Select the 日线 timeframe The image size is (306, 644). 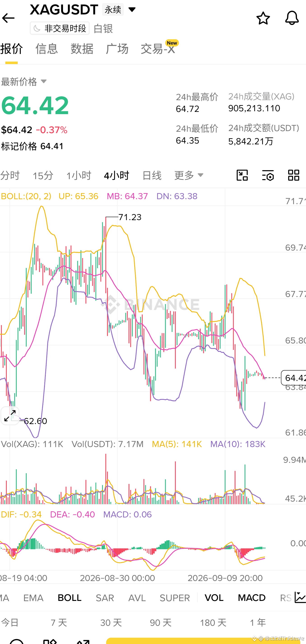point(152,175)
